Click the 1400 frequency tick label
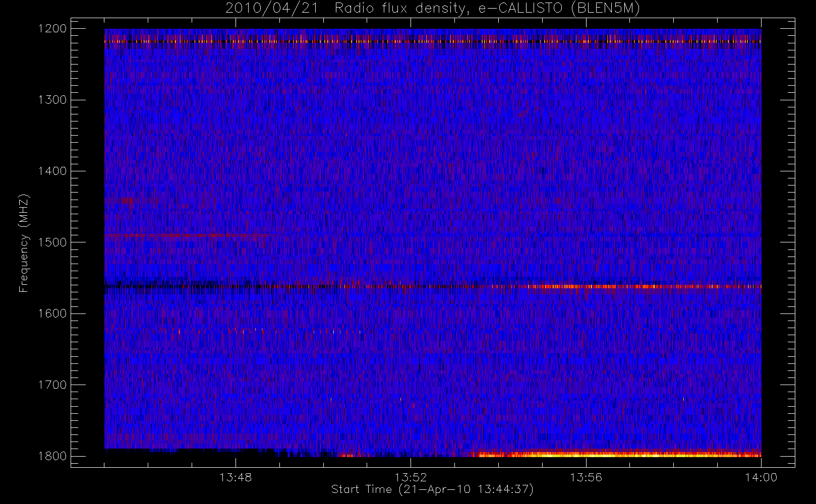The image size is (816, 504). tap(52, 171)
